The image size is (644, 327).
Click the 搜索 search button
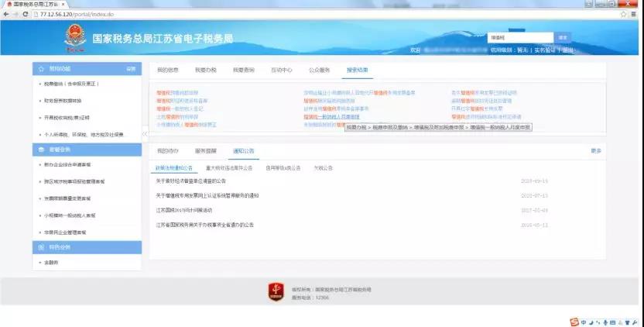pyautogui.click(x=562, y=37)
